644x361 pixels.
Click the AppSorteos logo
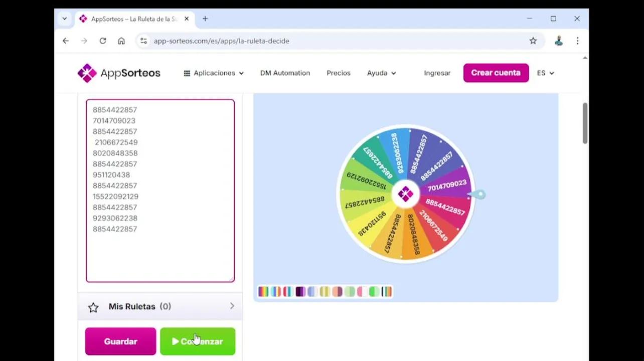[119, 73]
